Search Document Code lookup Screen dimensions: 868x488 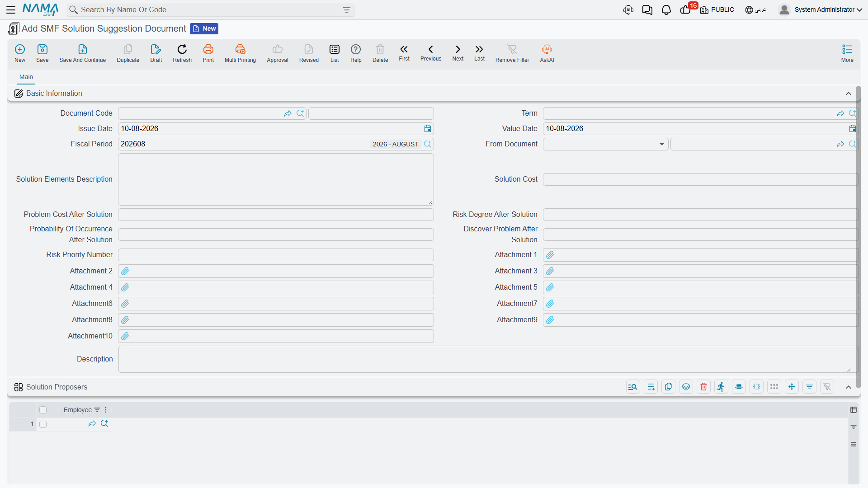[300, 113]
